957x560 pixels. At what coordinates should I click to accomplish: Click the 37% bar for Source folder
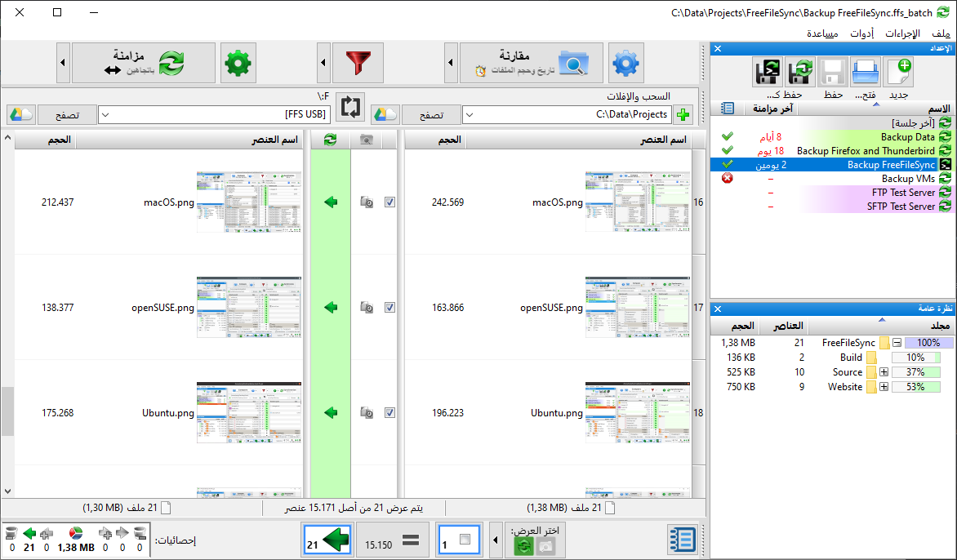[x=915, y=372]
